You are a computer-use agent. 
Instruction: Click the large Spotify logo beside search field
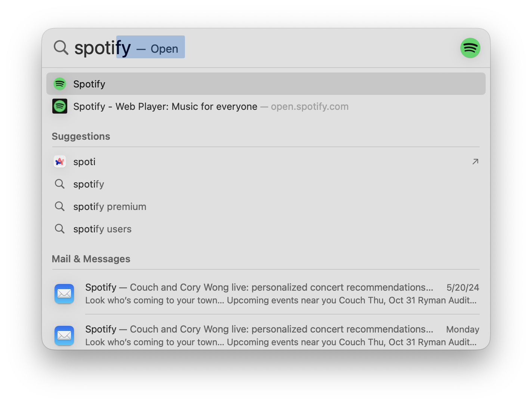point(470,48)
